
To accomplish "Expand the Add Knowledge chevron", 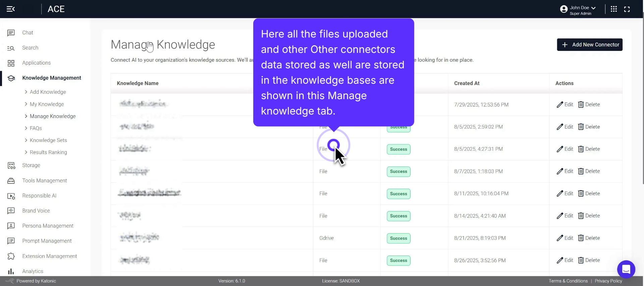I will (26, 92).
